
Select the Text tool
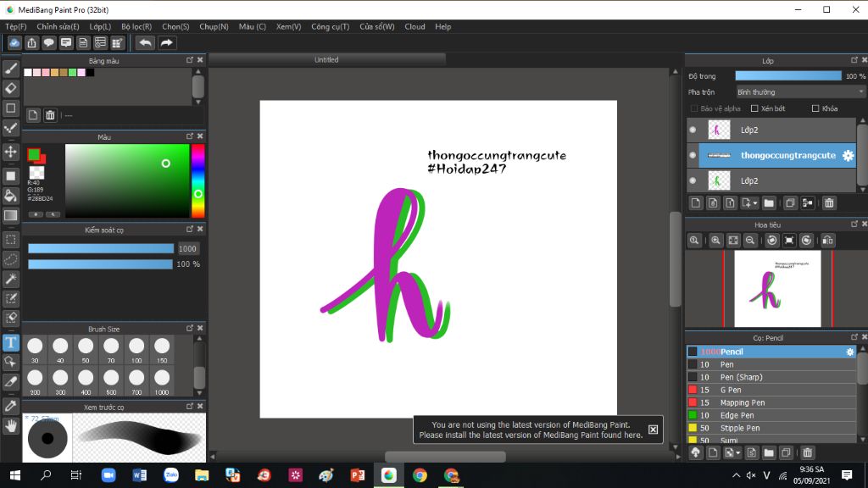(10, 343)
